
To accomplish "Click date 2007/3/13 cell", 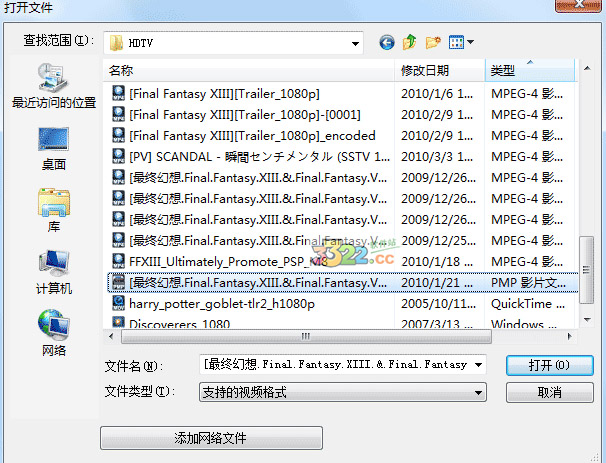I will coord(437,324).
